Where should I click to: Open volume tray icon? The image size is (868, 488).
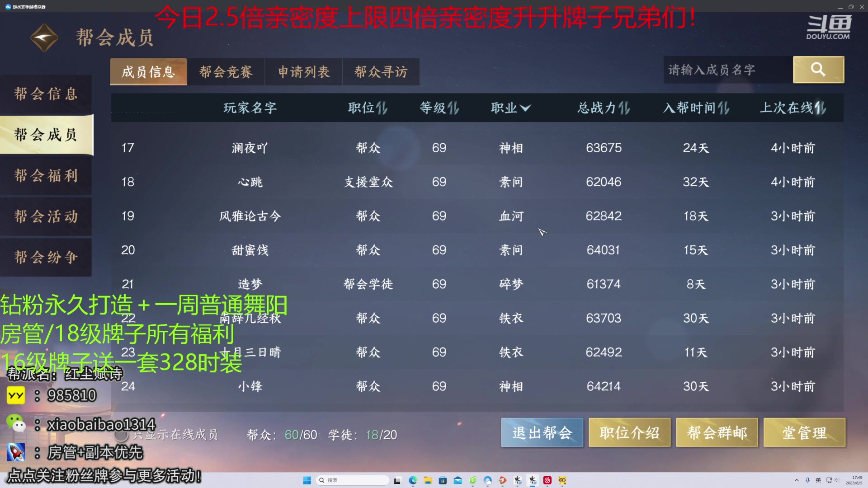pyautogui.click(x=836, y=480)
